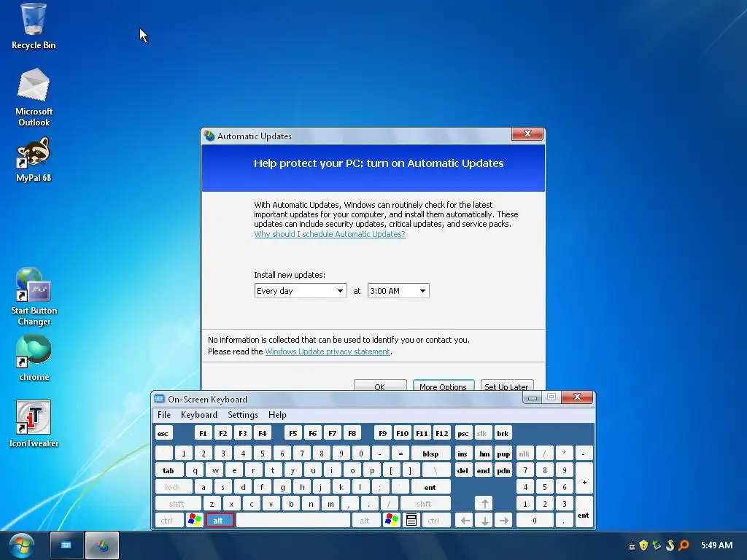747x560 pixels.
Task: Click the clock showing 5:49 AM
Action: pyautogui.click(x=716, y=545)
